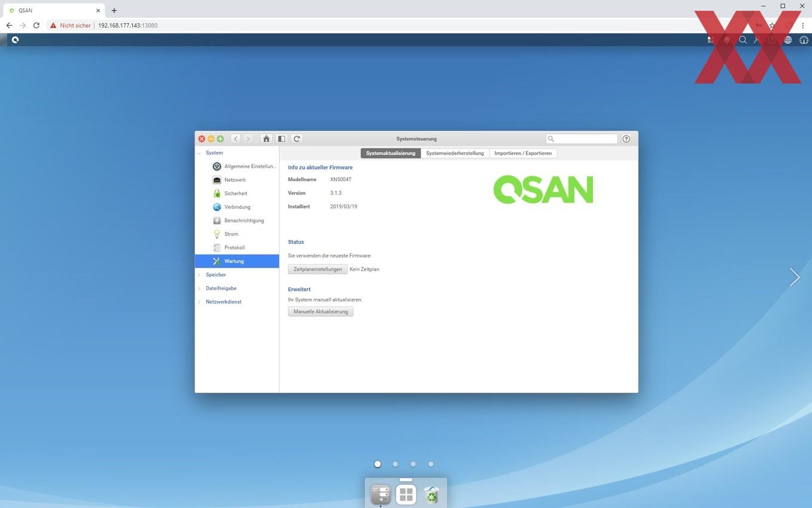
Task: Focus the Systemsteuerung search field
Action: [582, 139]
